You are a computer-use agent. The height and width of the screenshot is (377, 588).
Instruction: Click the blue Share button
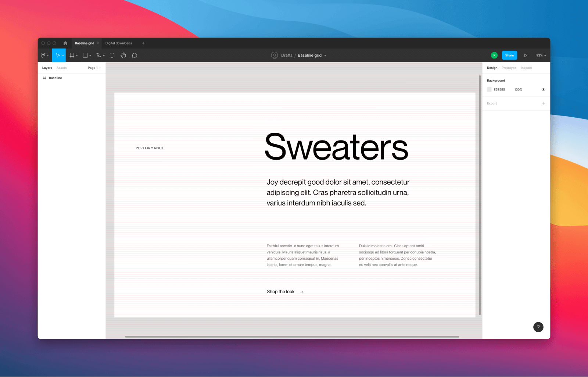[509, 55]
